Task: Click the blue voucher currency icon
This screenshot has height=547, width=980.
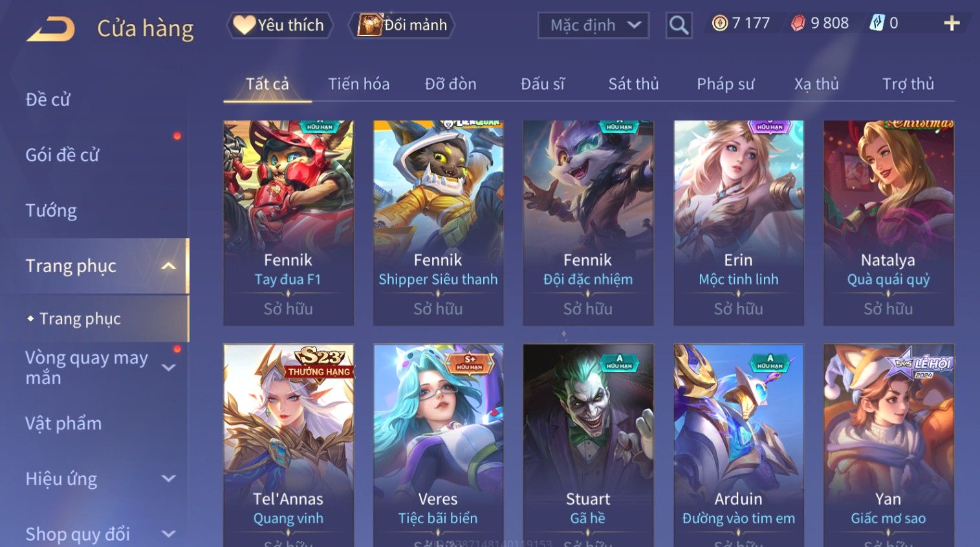Action: (877, 23)
